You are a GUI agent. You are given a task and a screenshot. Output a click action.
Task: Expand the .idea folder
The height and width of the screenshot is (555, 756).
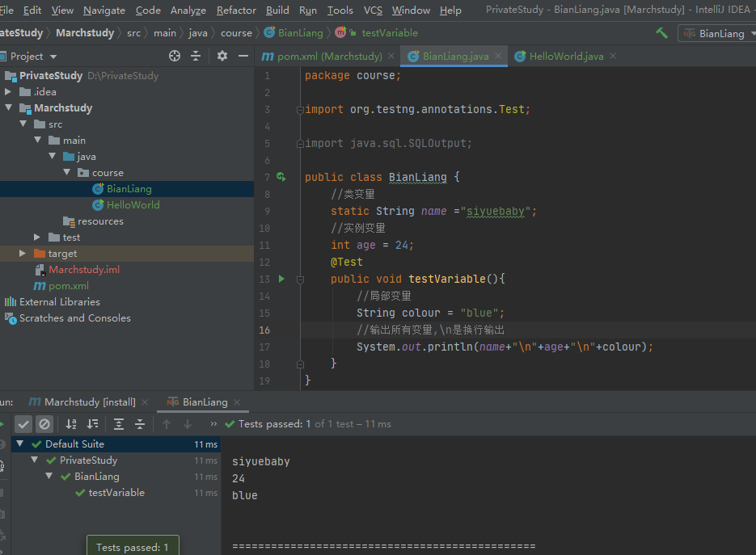8,92
